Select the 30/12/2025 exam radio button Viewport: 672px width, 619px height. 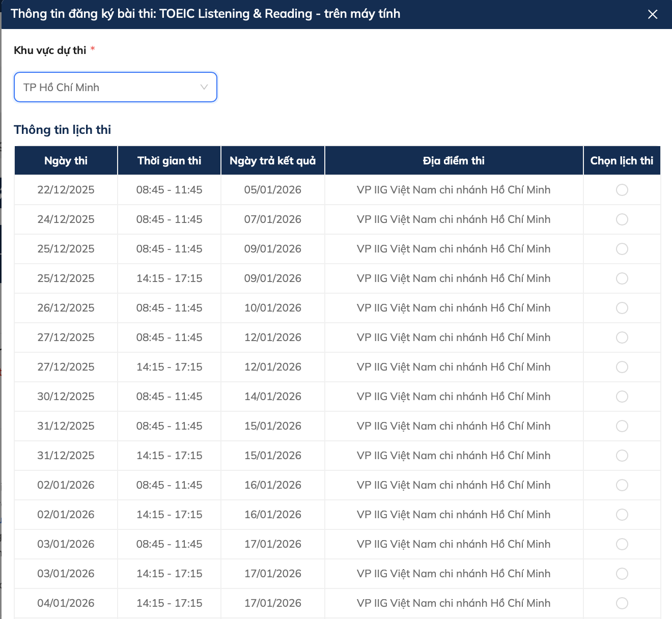tap(622, 397)
